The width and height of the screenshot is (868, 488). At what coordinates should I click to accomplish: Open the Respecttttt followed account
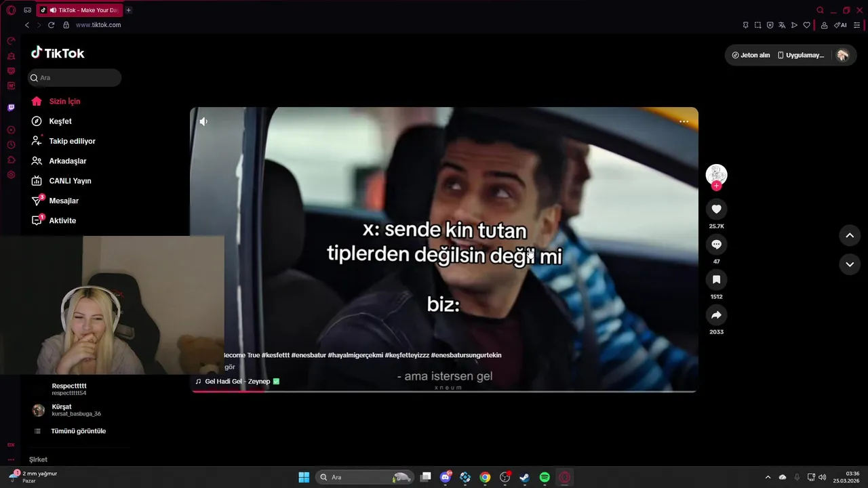pyautogui.click(x=69, y=389)
